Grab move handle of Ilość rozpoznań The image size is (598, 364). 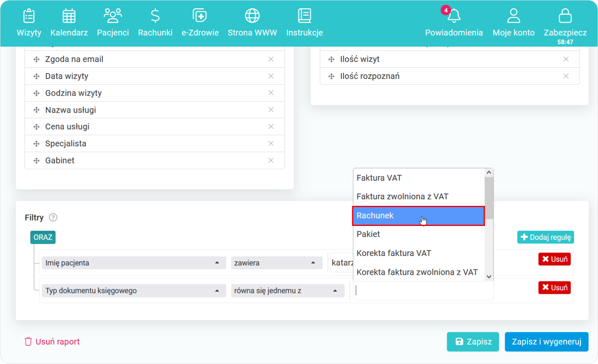click(331, 76)
